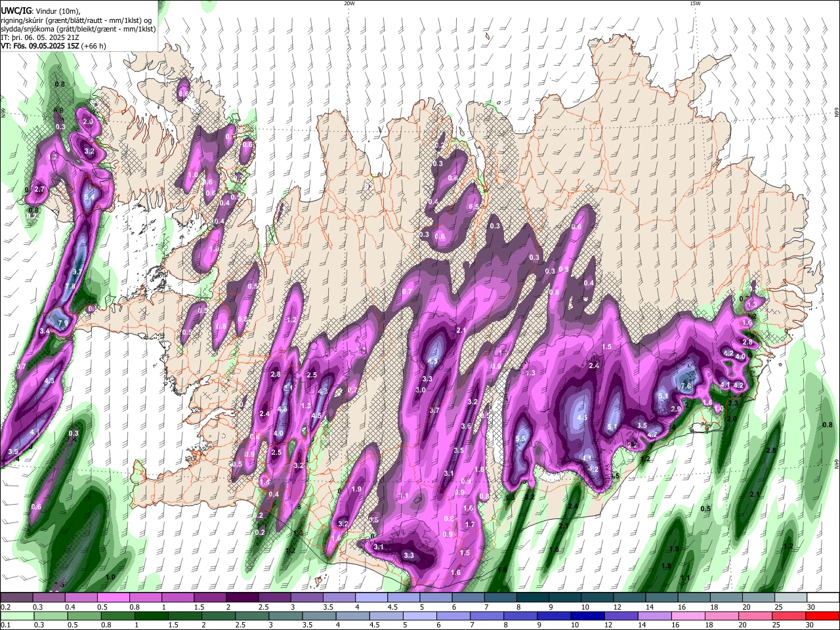Pick the bright red 30 swatch in the lower legend row
Viewport: 840px width, 630px height.
tap(823, 616)
